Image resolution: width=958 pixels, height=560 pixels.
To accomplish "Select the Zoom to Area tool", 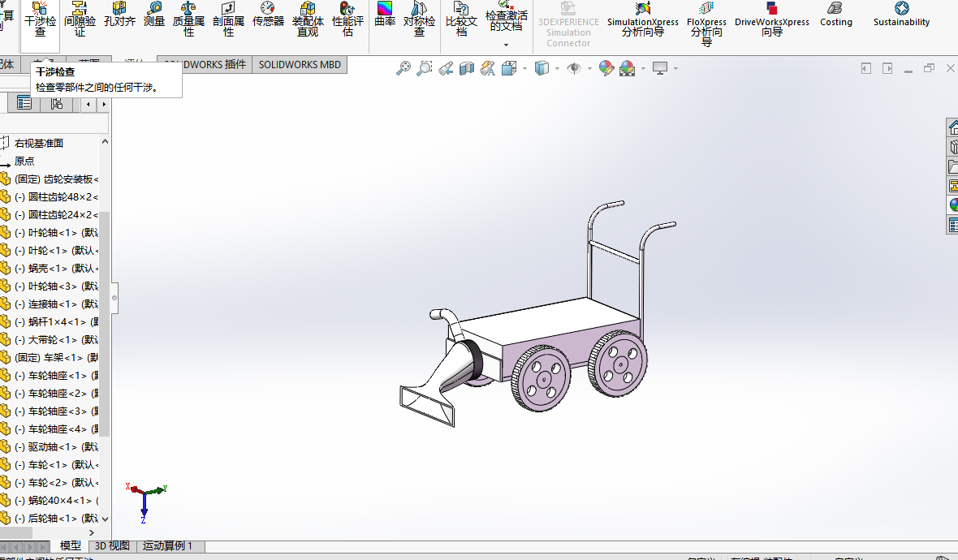I will (424, 68).
